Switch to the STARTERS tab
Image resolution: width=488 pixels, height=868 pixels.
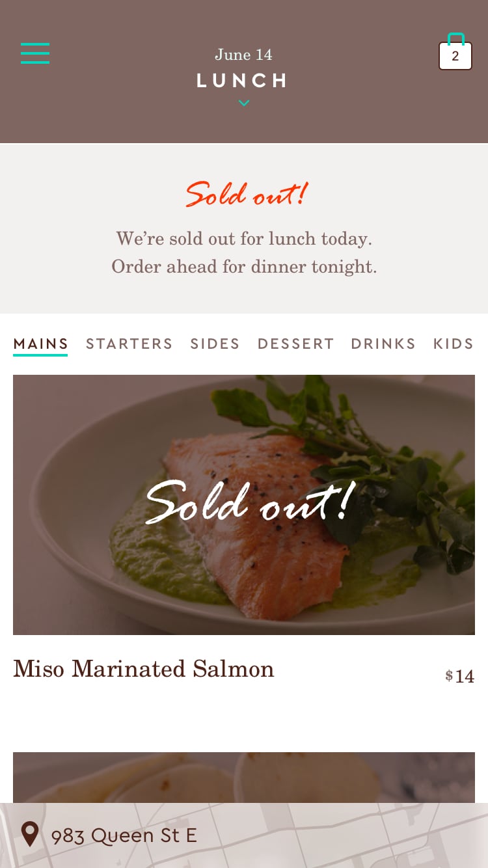129,344
